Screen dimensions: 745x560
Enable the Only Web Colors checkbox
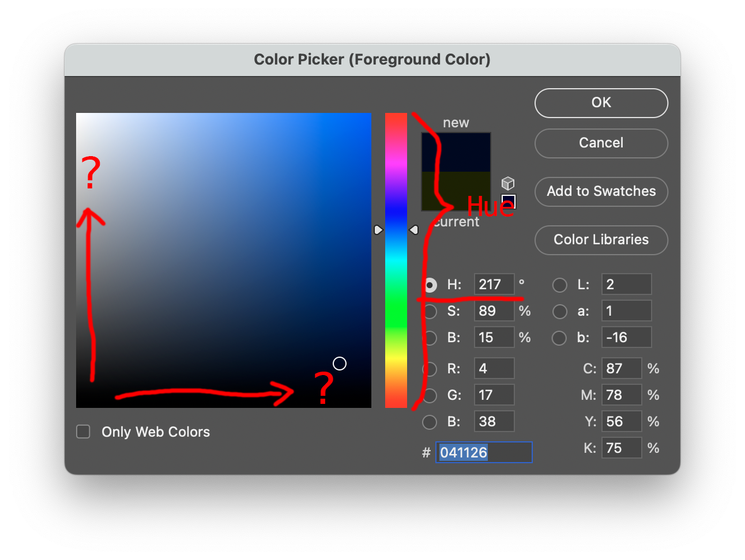click(84, 432)
